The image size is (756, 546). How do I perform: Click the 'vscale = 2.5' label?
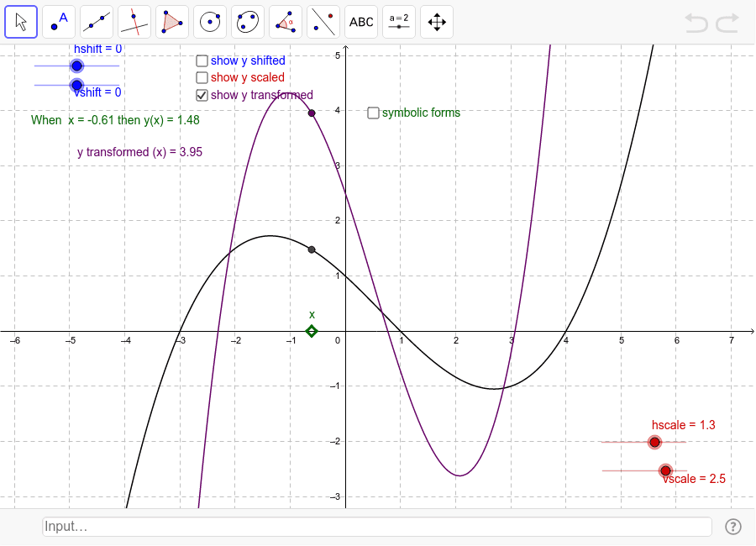pyautogui.click(x=693, y=479)
